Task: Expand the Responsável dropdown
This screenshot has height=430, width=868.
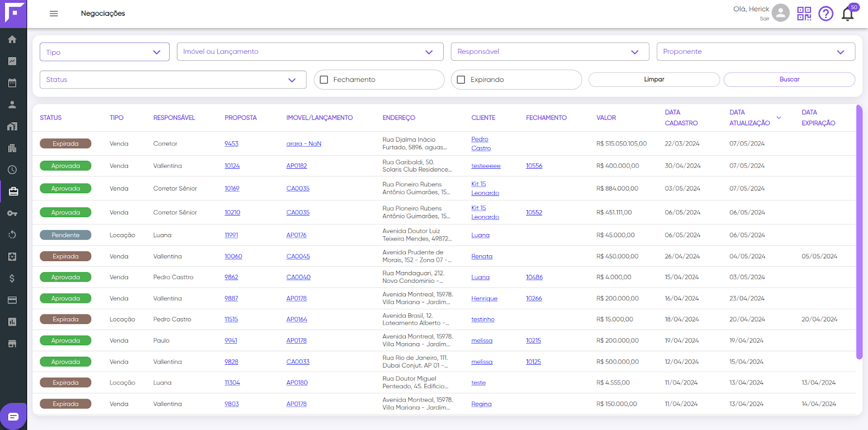Action: (550, 52)
